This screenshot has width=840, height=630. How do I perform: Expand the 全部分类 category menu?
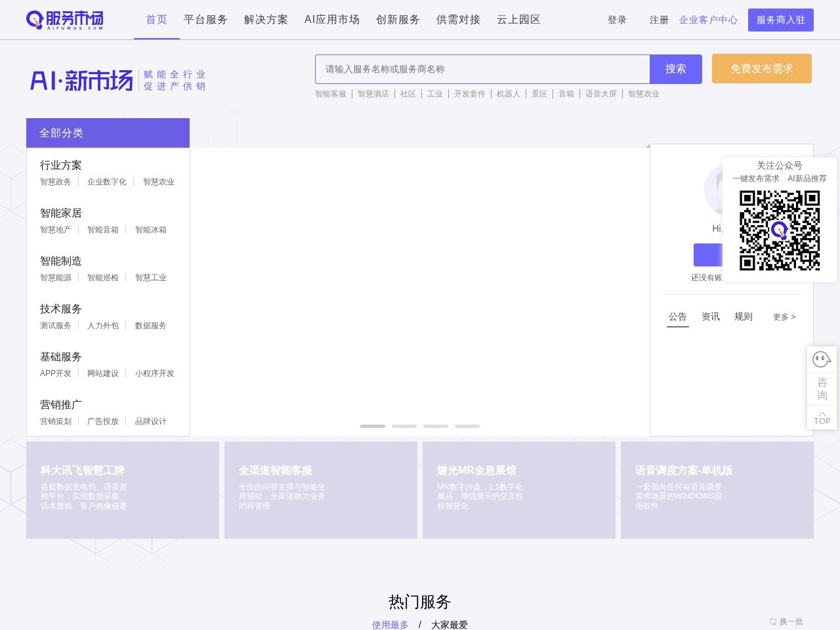(108, 133)
